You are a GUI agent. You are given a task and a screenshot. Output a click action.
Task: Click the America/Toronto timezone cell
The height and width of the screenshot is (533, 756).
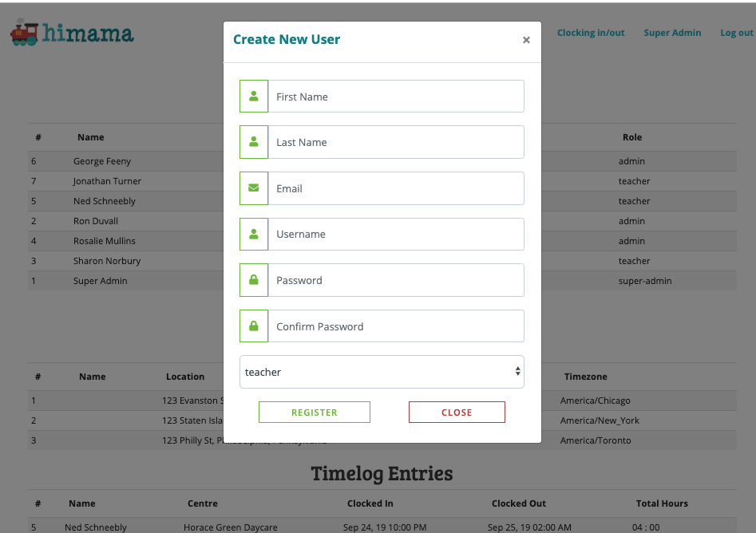click(596, 440)
